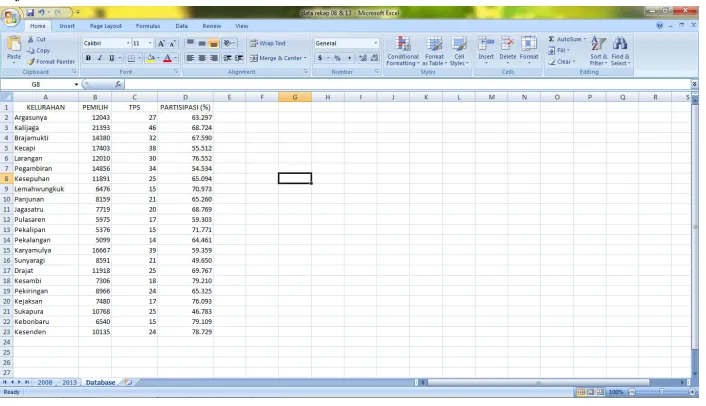Click the zoom level slider
Image resolution: width=706 pixels, height=406 pixels.
pos(661,392)
